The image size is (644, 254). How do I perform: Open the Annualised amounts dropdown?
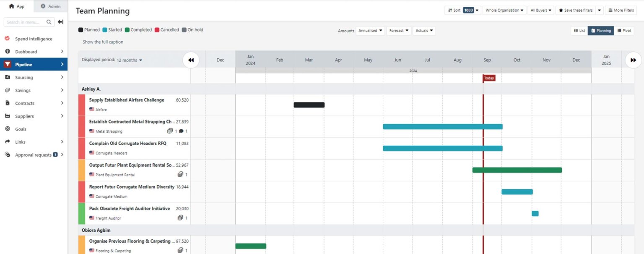click(370, 30)
